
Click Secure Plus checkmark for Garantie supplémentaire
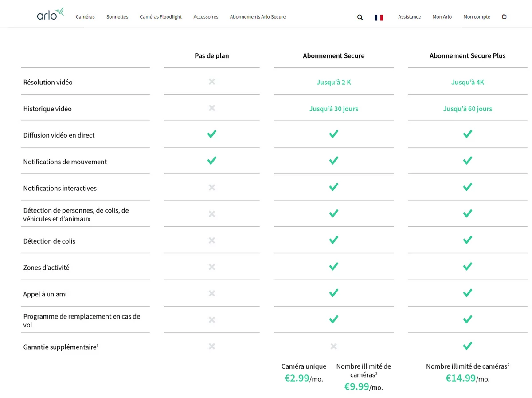[x=468, y=346]
